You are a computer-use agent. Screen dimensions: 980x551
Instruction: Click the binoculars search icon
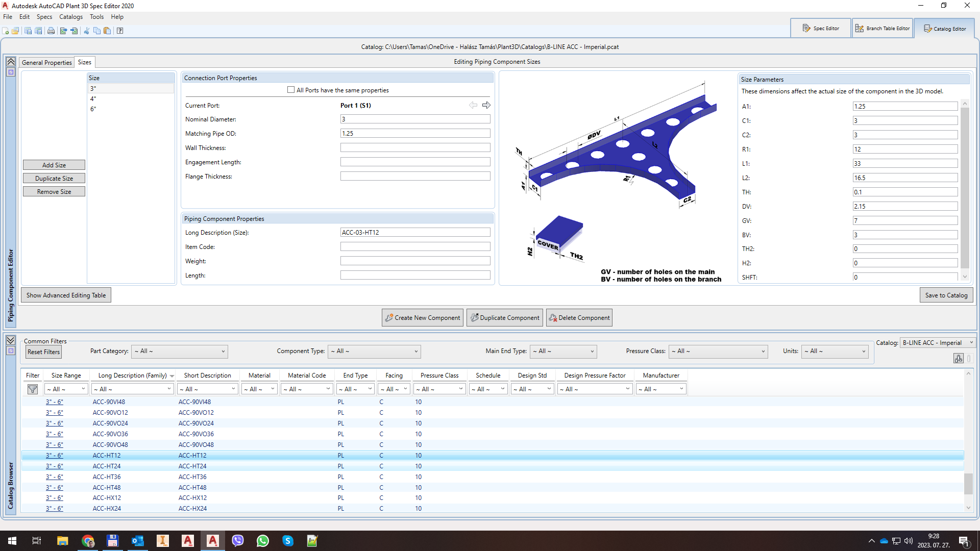click(x=958, y=359)
